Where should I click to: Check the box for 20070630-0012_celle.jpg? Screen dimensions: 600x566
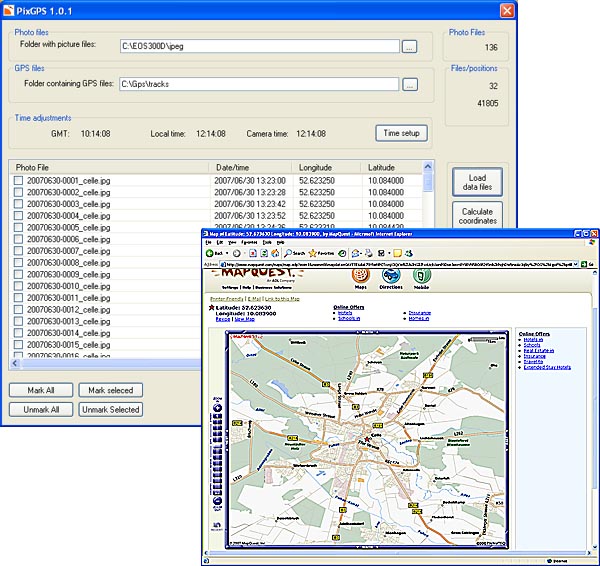[x=18, y=309]
